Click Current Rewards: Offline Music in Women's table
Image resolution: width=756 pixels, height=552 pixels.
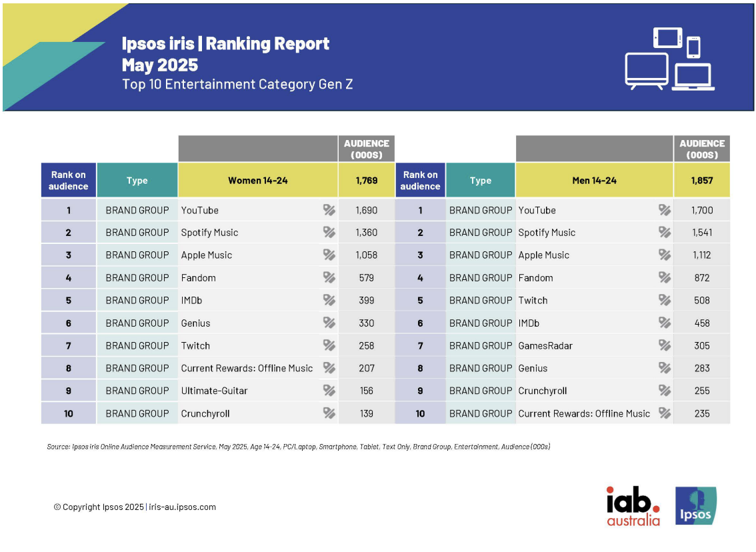point(247,368)
